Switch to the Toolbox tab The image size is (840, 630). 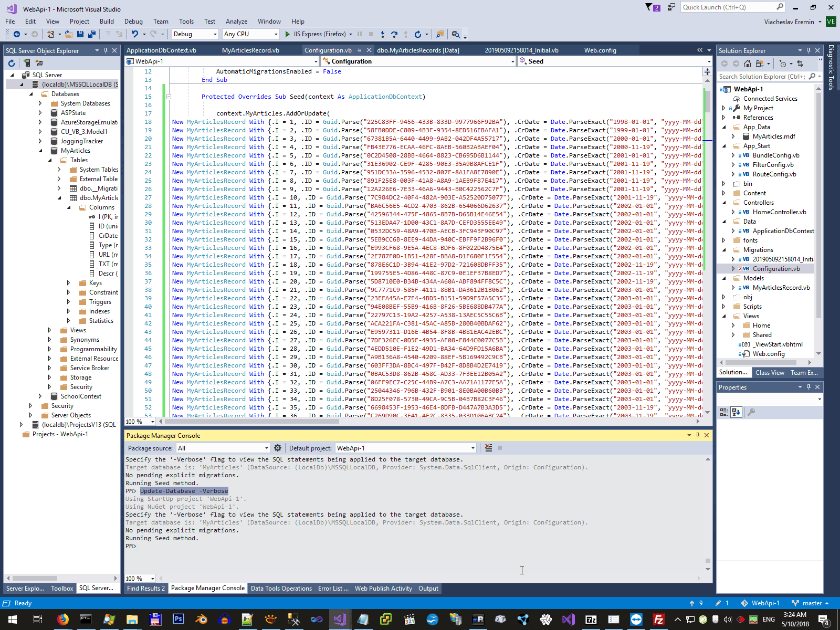(62, 589)
